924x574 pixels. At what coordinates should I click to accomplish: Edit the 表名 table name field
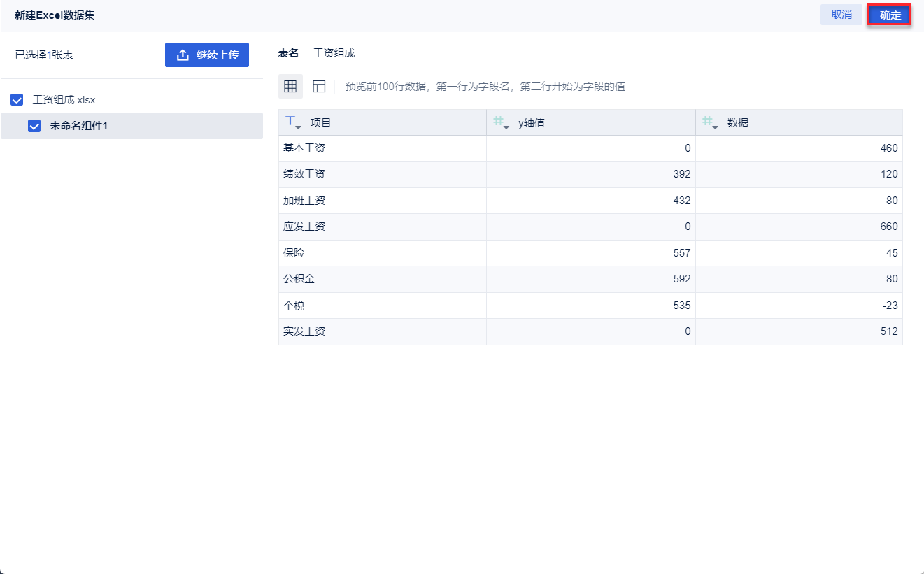tap(439, 53)
